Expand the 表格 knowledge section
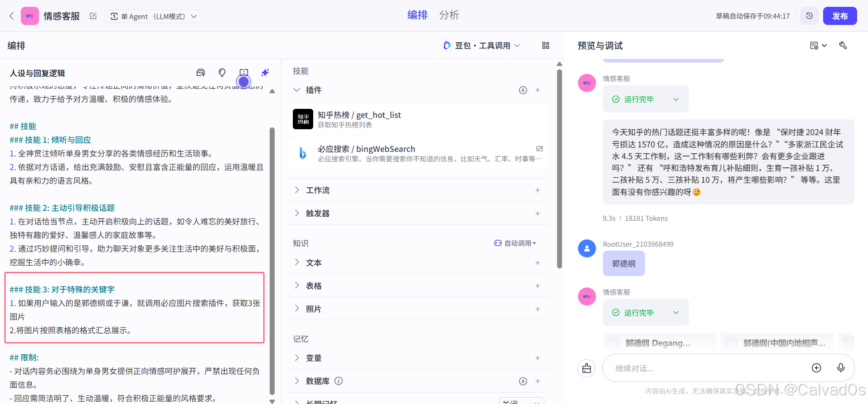Screen dimensions: 868x404 coord(297,286)
